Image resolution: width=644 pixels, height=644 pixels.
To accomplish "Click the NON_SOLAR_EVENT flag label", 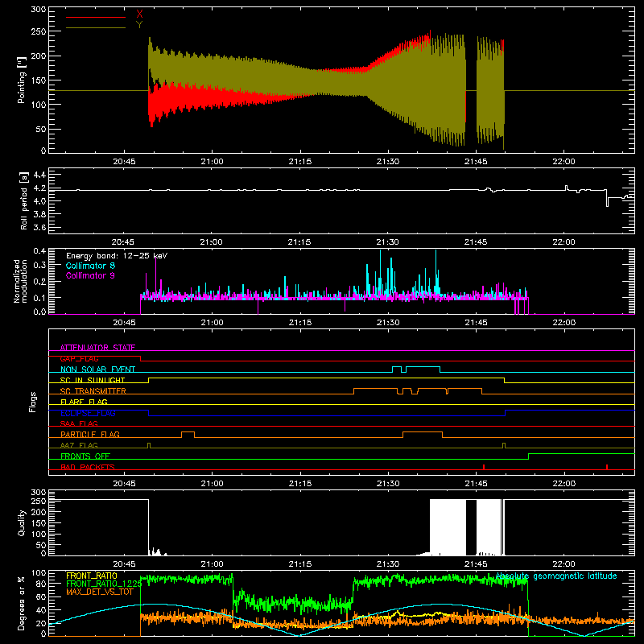I will [97, 369].
